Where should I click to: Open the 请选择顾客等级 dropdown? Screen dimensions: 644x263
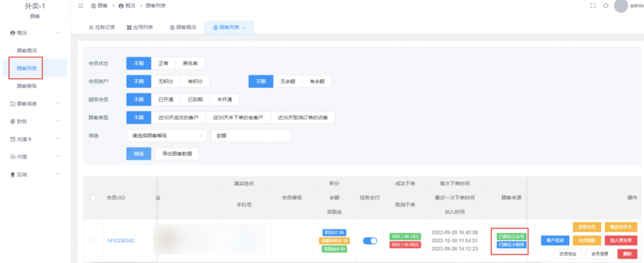click(x=166, y=135)
